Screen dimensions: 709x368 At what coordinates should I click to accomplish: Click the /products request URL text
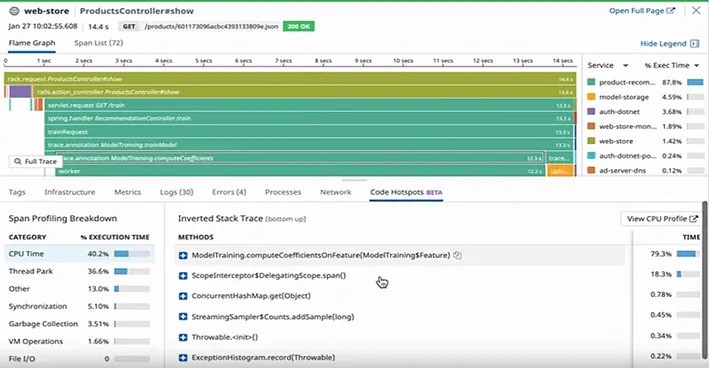(212, 27)
